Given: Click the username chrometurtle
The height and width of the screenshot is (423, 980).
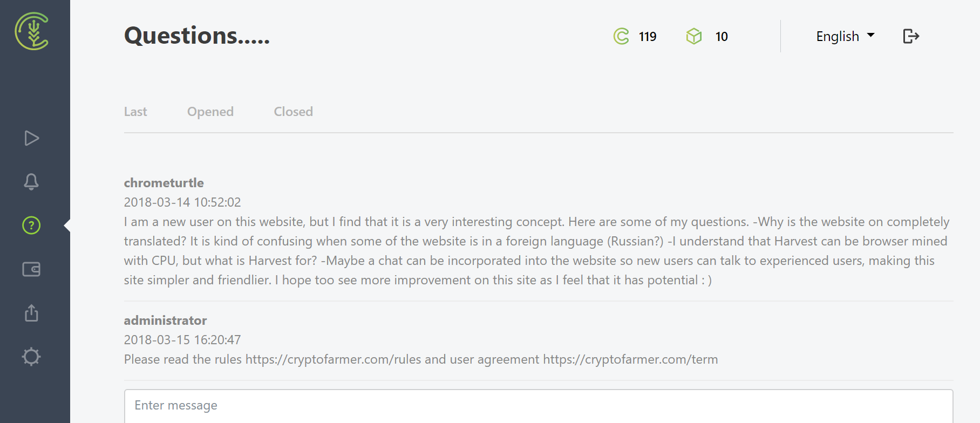Looking at the screenshot, I should (x=164, y=183).
